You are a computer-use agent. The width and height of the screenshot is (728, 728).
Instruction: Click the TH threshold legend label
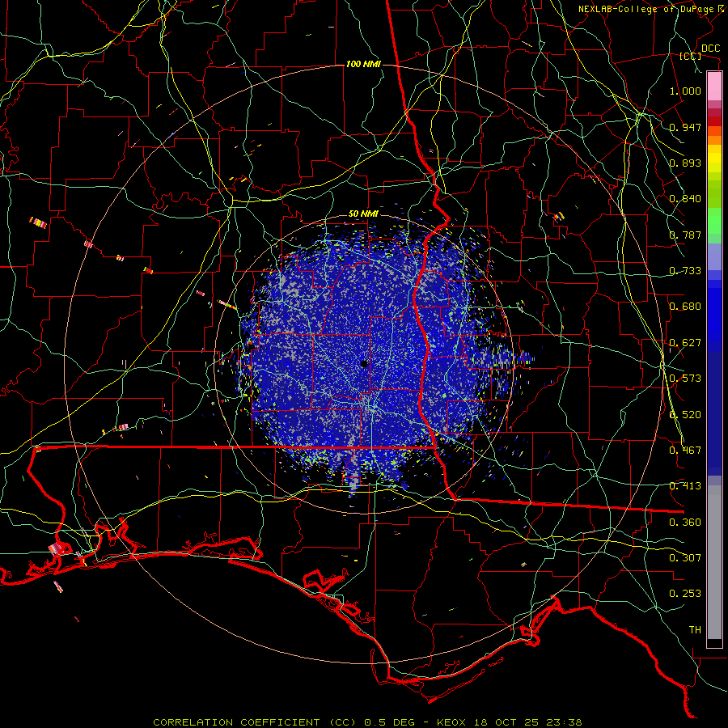695,630
